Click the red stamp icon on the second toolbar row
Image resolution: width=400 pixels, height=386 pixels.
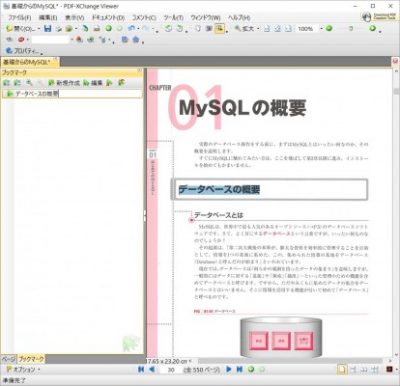21,40
